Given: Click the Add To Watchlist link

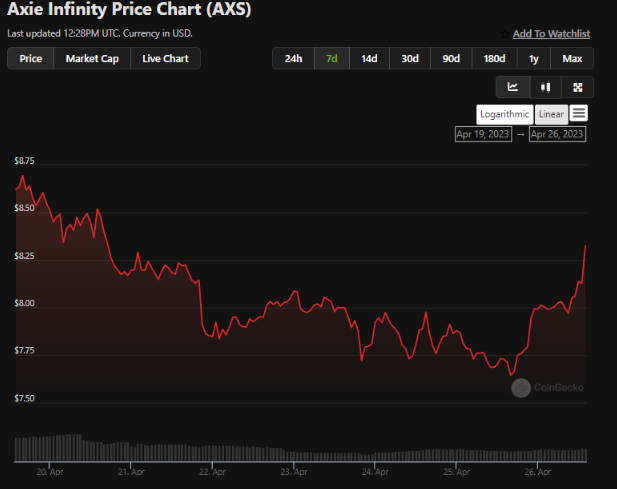Looking at the screenshot, I should point(551,34).
